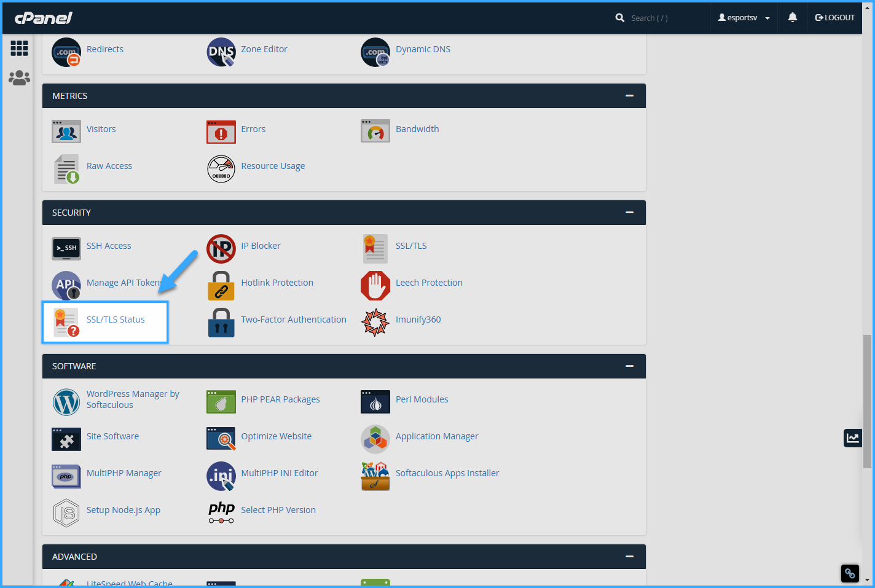Open the Leech Protection hand icon
This screenshot has height=588, width=875.
tap(375, 286)
